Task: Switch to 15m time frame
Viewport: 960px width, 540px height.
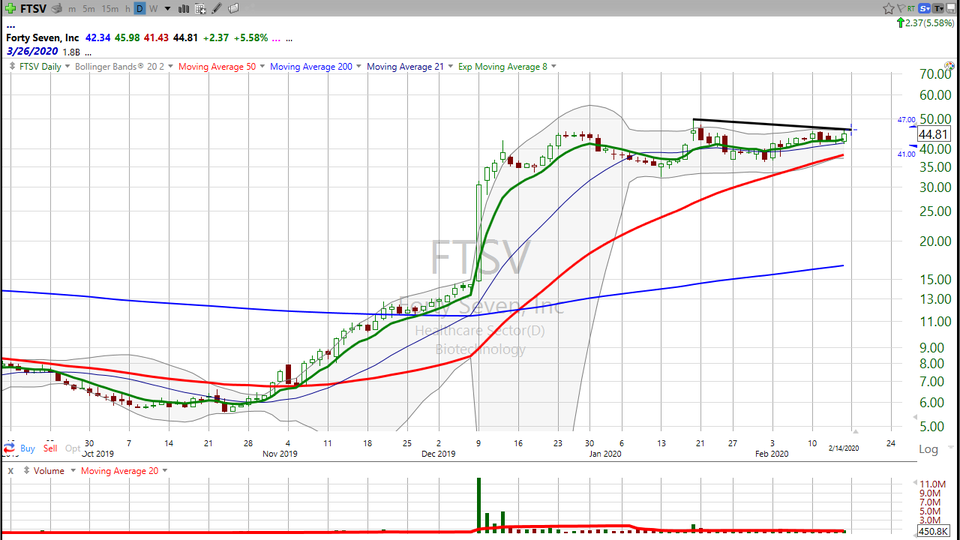Action: pos(110,9)
